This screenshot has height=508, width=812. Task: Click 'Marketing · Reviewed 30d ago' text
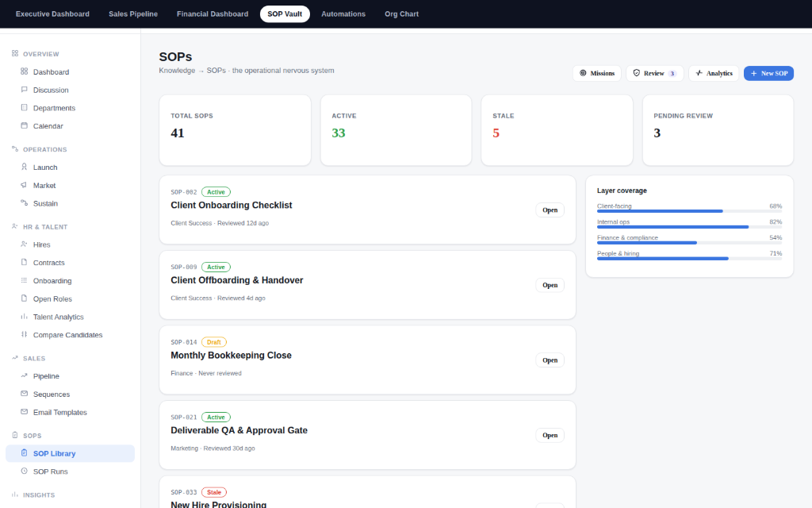(x=213, y=448)
